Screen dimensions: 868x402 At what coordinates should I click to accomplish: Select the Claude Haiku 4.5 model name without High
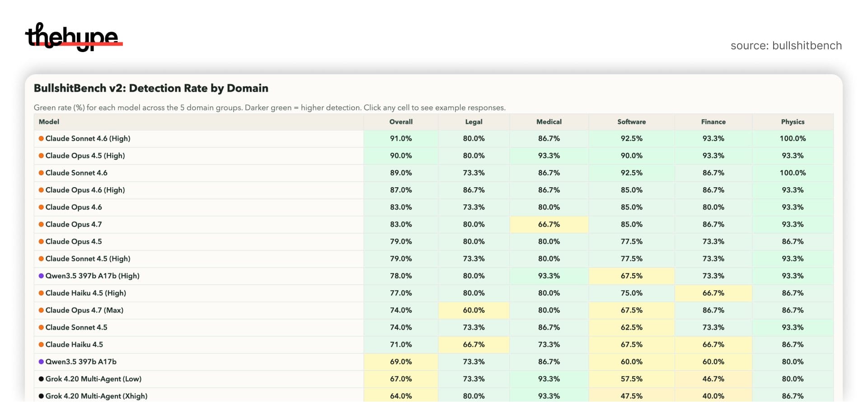pyautogui.click(x=74, y=345)
